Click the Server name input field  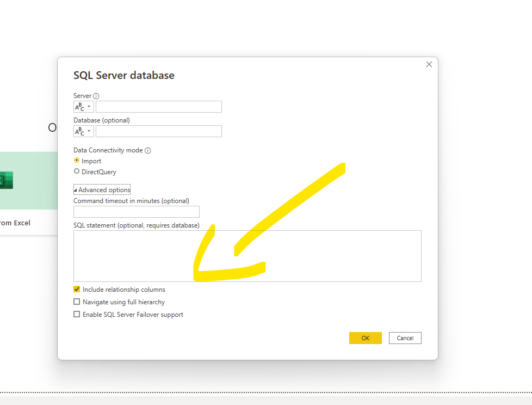(159, 107)
